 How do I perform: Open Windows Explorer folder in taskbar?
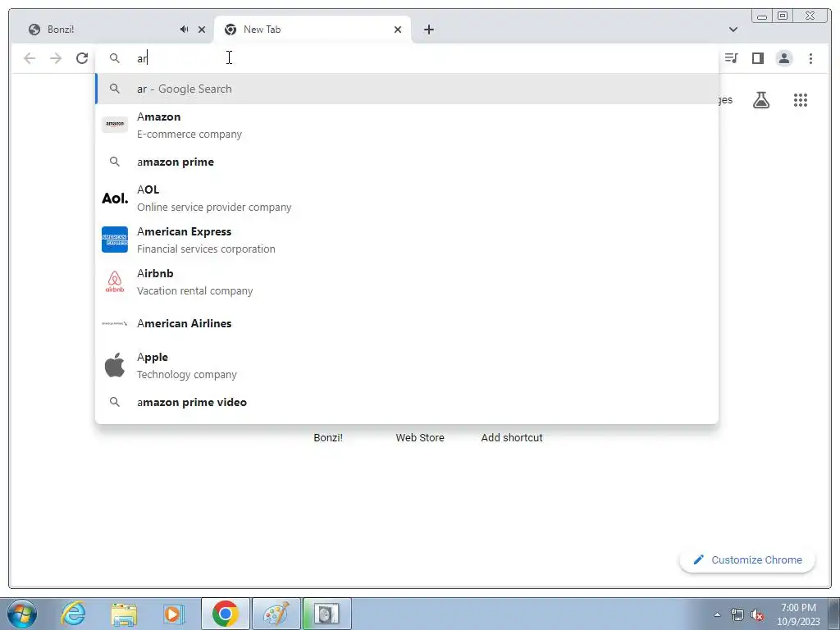click(124, 614)
